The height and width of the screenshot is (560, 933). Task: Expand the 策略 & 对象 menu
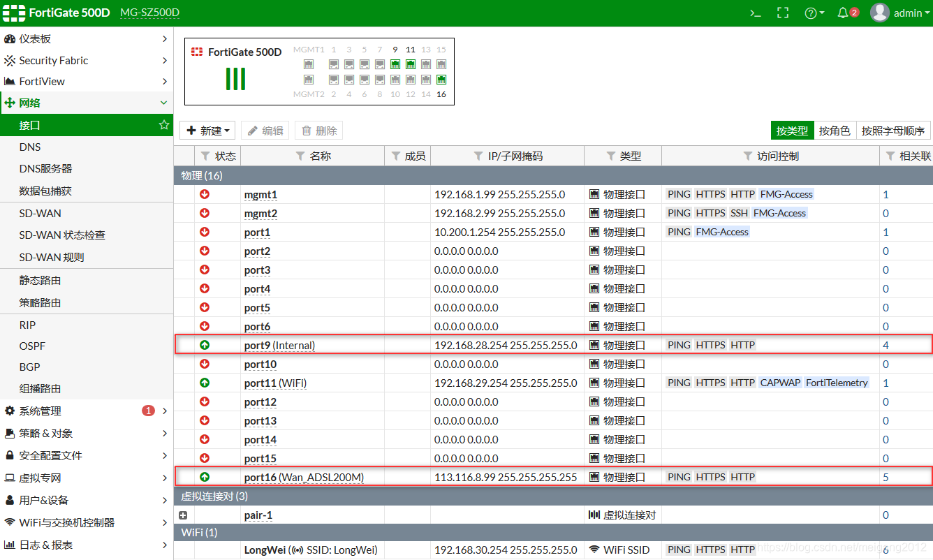pyautogui.click(x=87, y=433)
